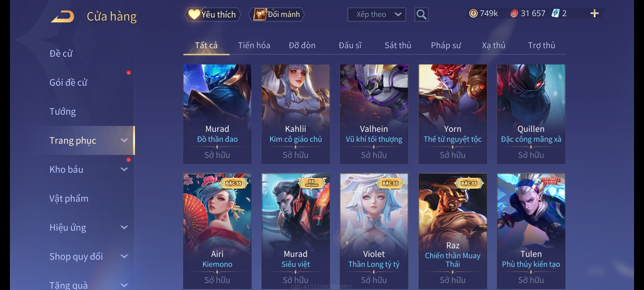This screenshot has width=644, height=290.
Task: Switch to the Sát thủ tab
Action: click(398, 45)
